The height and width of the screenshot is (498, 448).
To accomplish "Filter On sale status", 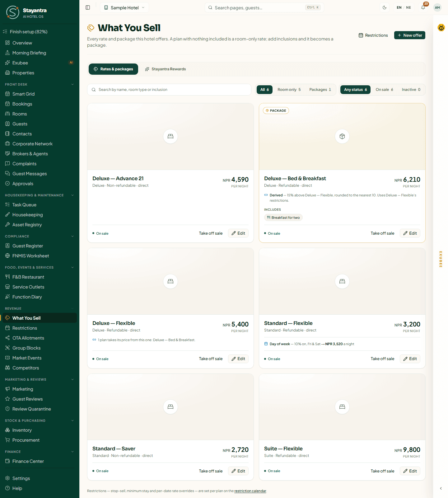I will [384, 90].
